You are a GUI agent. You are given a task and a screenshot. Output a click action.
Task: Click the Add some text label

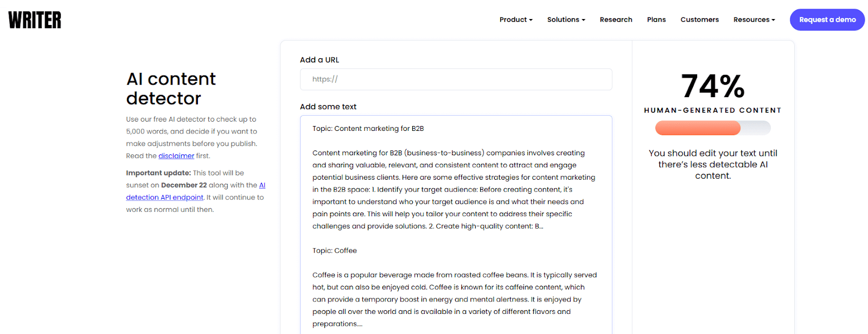(x=328, y=106)
